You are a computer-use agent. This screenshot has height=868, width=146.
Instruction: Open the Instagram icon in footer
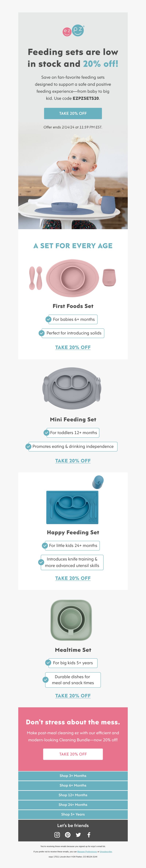[x=57, y=835]
